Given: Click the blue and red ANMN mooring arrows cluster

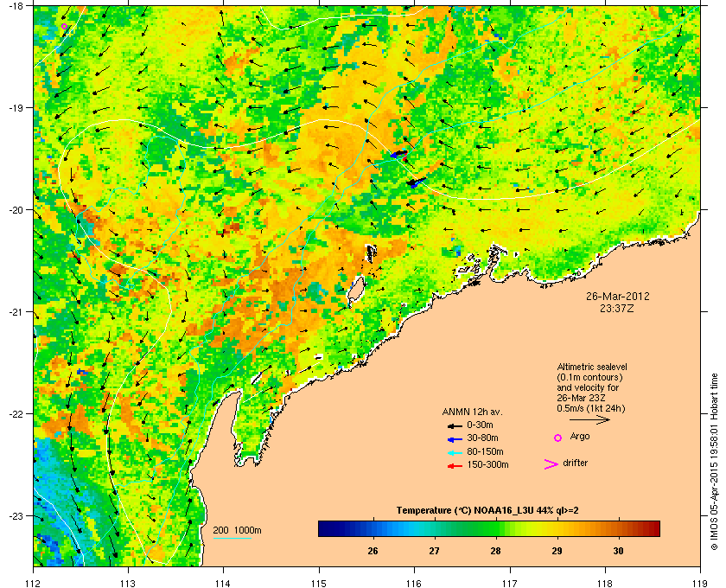Looking at the screenshot, I should 399,155.
